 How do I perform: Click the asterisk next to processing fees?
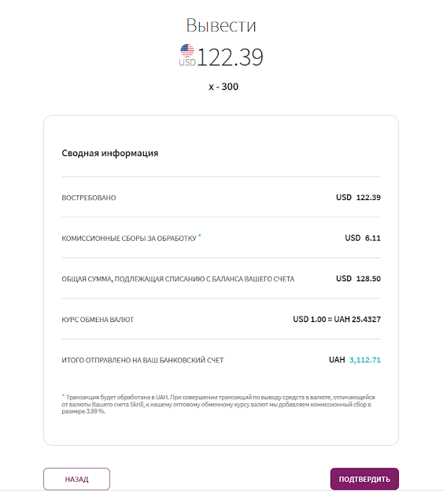[x=200, y=236]
